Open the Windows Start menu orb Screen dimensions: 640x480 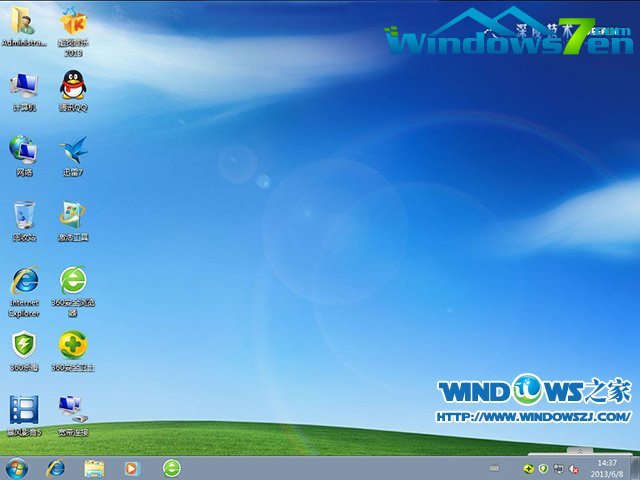pyautogui.click(x=17, y=468)
